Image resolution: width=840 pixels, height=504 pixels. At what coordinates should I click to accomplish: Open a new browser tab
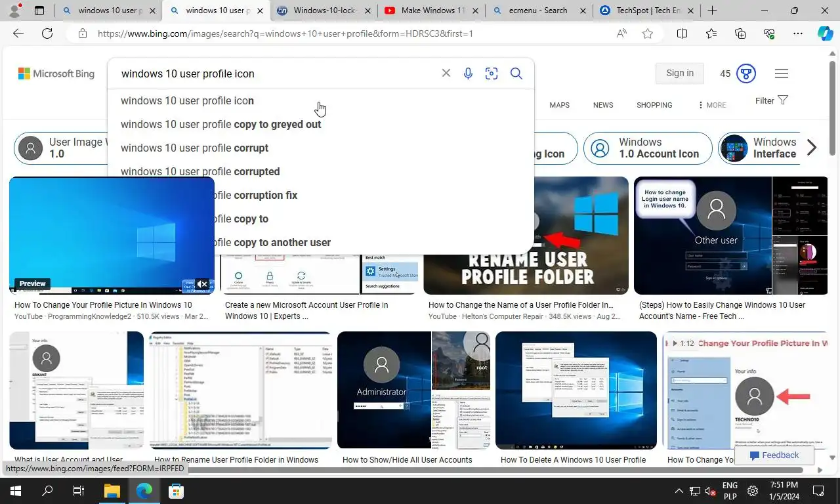click(x=712, y=10)
